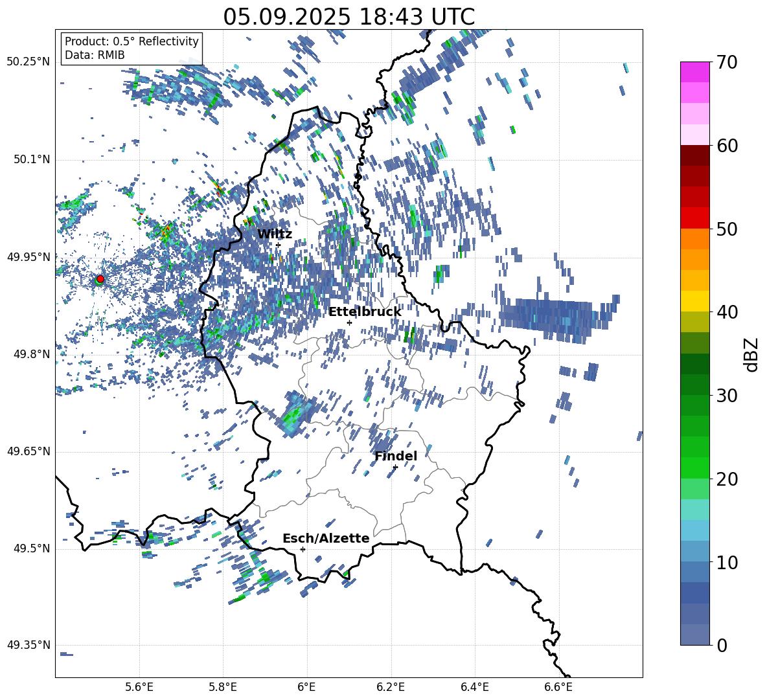Pick the olive colorbar swatch below 40
767x700 pixels.
click(x=694, y=322)
